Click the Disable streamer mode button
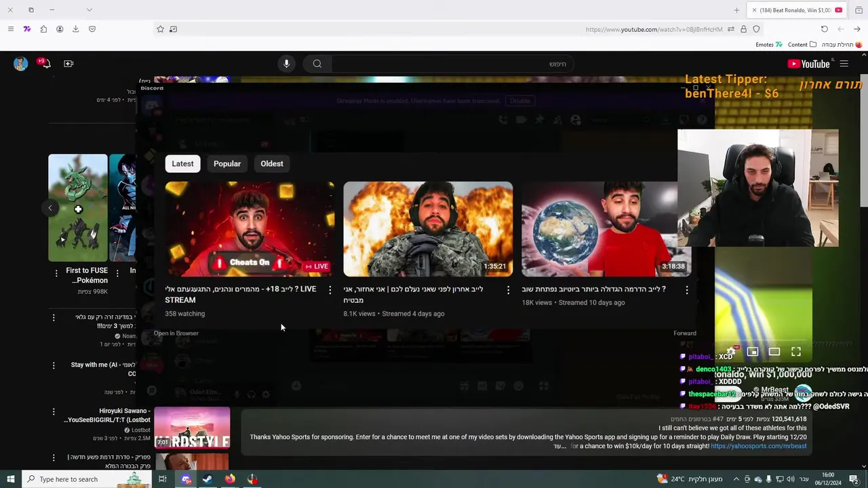 click(520, 101)
